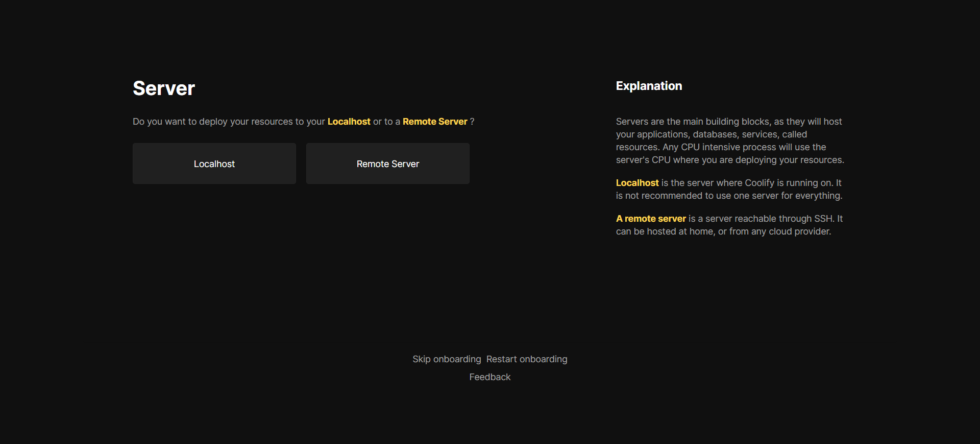Click 'can be hosted at home' text line
Viewport: 980px width, 444px height.
pos(723,231)
